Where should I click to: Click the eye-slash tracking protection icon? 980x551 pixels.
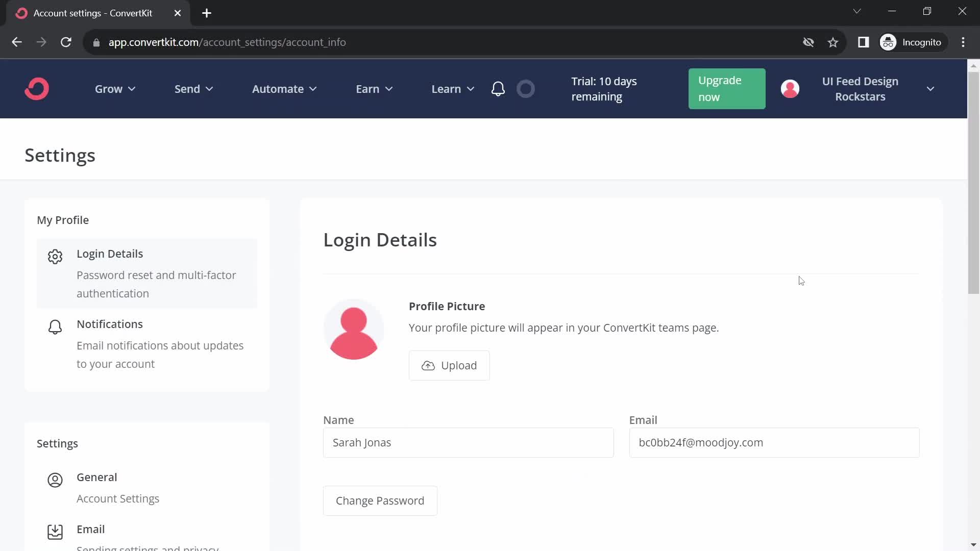[808, 42]
